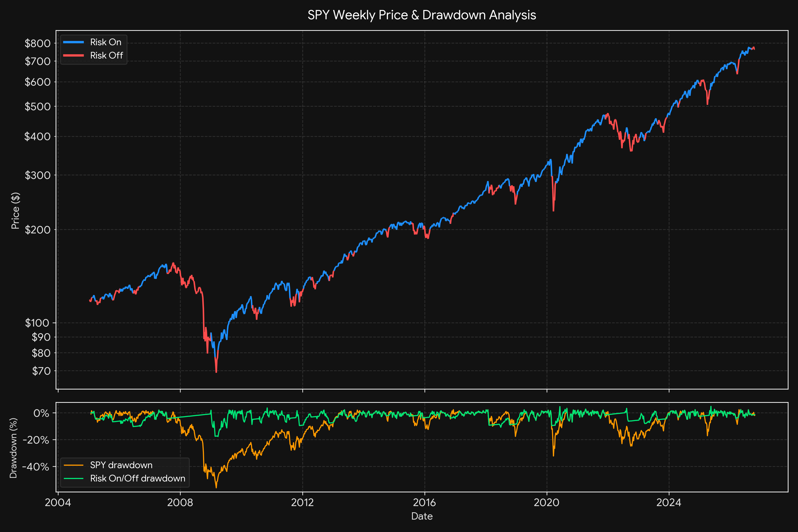Click the 2024 date axis label

click(669, 503)
